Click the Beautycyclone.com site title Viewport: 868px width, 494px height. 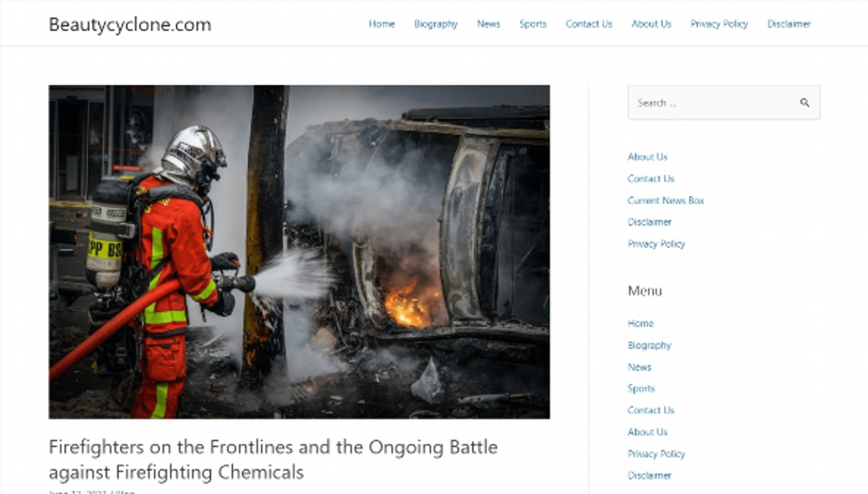pos(130,25)
